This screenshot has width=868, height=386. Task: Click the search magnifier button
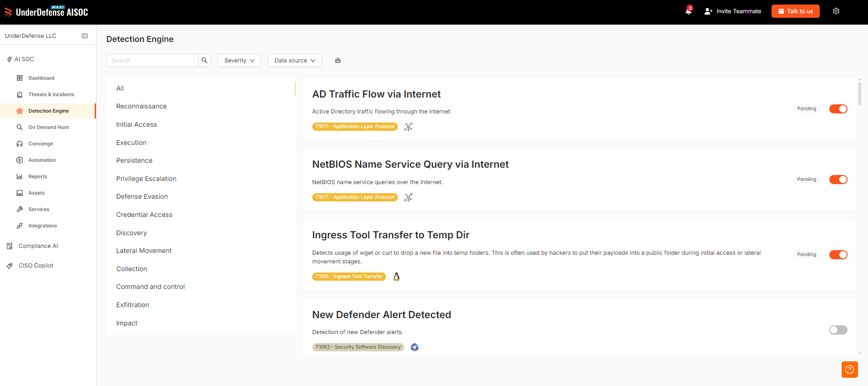tap(204, 60)
